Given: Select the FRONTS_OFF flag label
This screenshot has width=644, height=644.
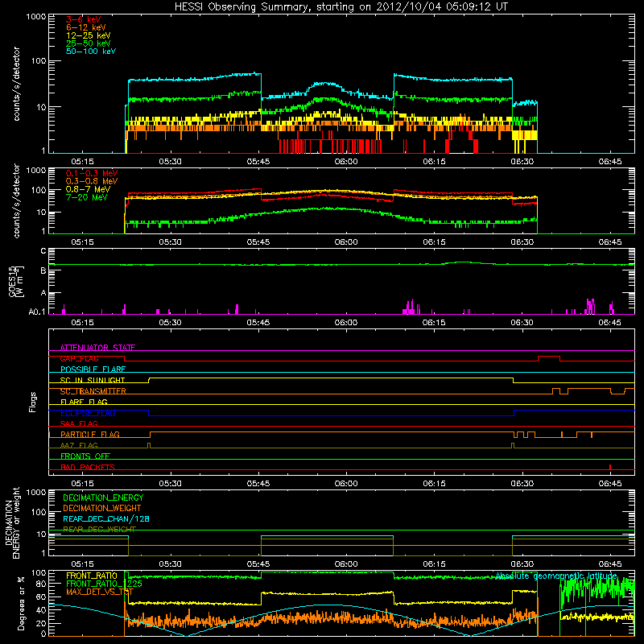Looking at the screenshot, I should (85, 456).
